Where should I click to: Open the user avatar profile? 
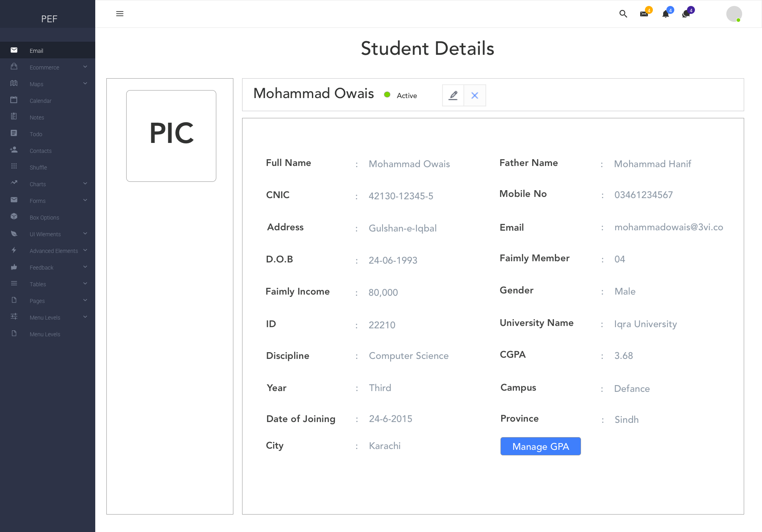(x=734, y=14)
